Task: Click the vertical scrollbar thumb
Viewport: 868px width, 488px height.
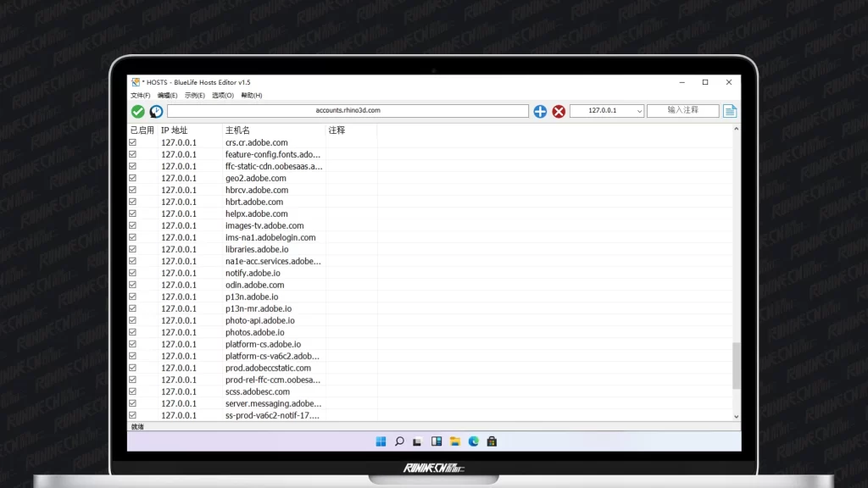Action: tap(735, 365)
